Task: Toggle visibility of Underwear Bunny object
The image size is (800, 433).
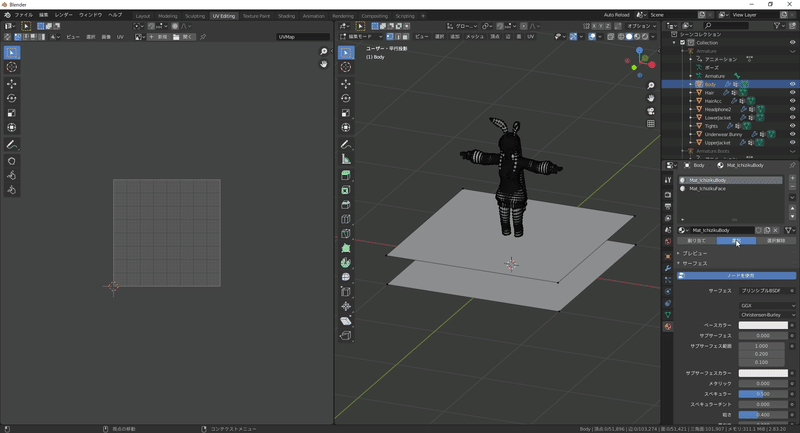Action: [793, 134]
